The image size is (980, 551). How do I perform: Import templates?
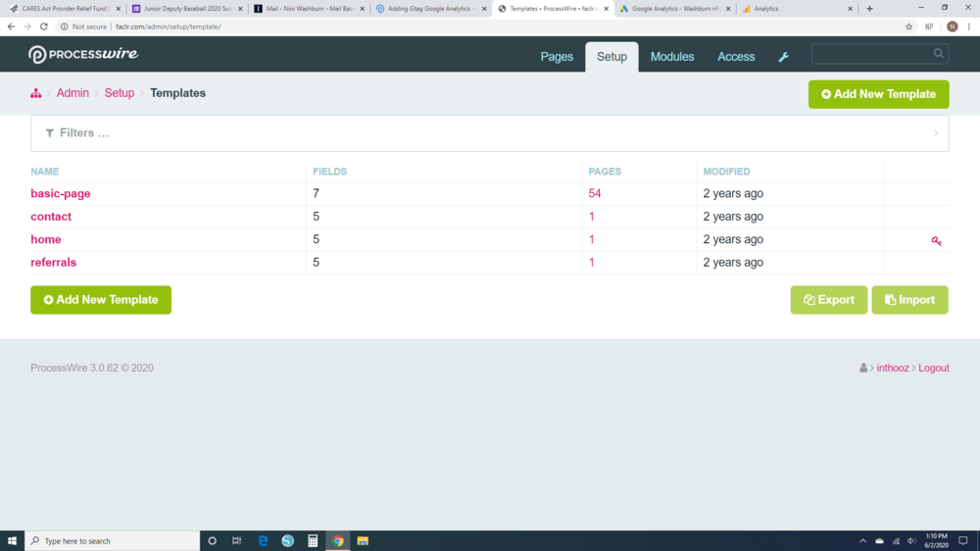[x=909, y=300]
